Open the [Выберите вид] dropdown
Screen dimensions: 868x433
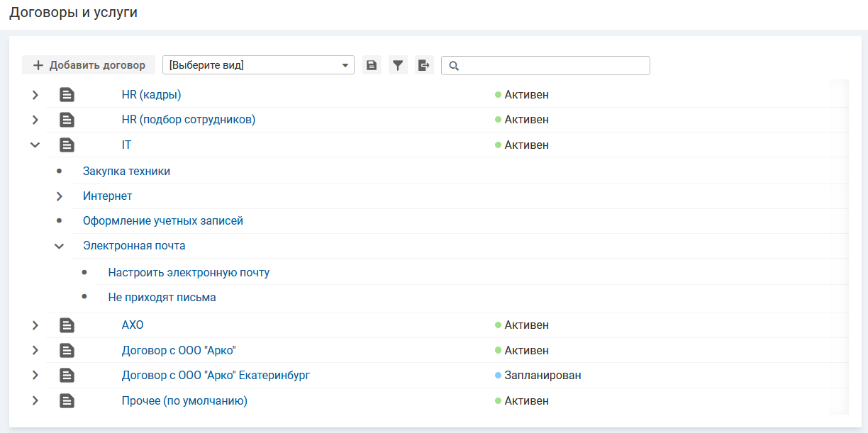(x=258, y=65)
